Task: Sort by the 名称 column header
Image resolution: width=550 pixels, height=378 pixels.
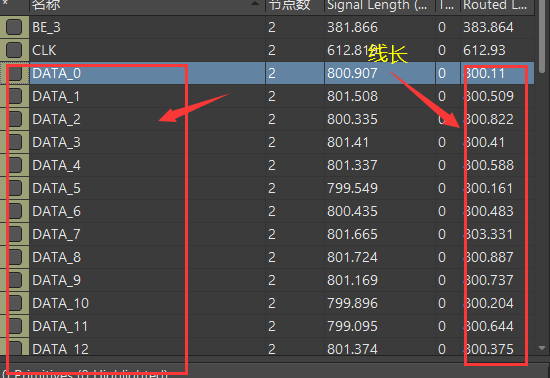Action: tap(147, 6)
